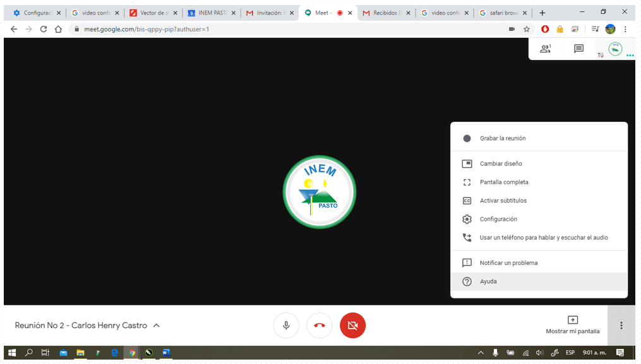Open the chat messages icon
The width and height of the screenshot is (641, 364).
(x=578, y=49)
